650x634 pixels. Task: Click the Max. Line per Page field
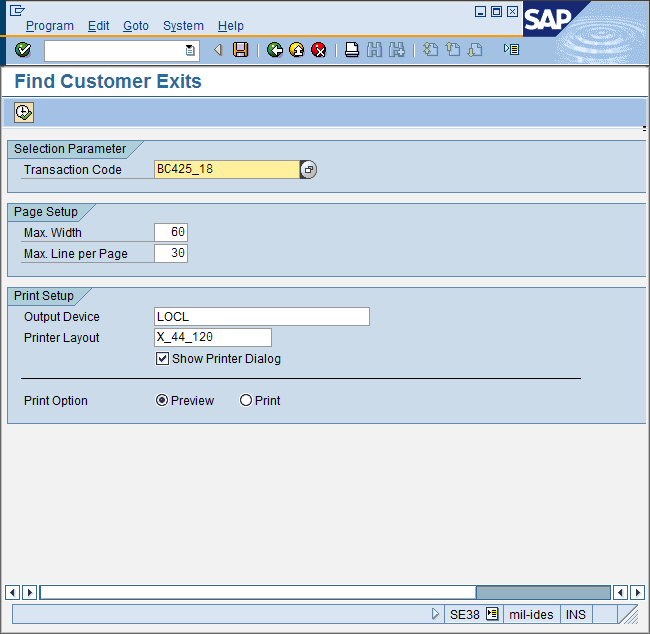click(x=171, y=253)
